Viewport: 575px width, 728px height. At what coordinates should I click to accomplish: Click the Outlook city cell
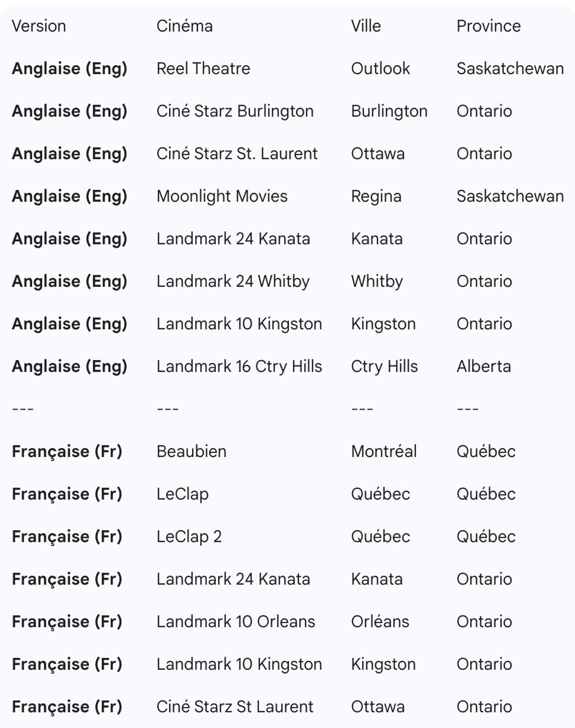[x=380, y=69]
